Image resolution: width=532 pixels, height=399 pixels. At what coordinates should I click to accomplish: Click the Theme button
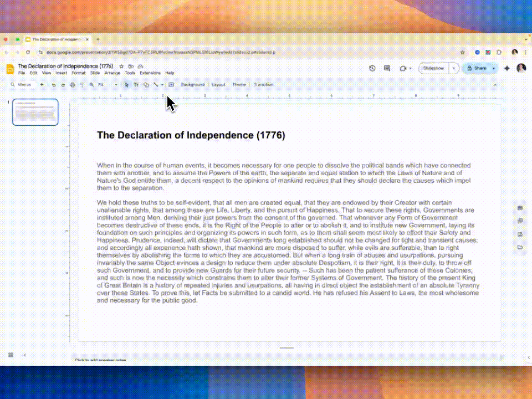point(239,84)
